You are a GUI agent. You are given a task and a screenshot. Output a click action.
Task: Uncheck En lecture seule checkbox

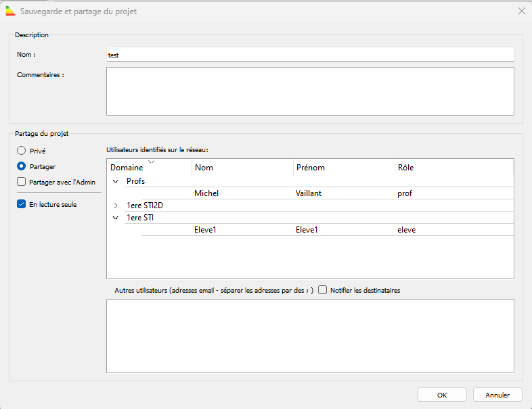(22, 204)
